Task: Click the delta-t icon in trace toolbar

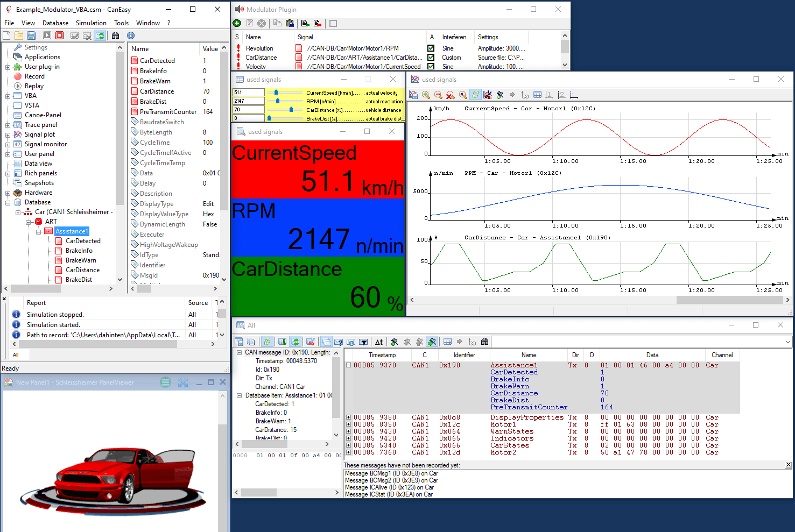Action: tap(379, 342)
